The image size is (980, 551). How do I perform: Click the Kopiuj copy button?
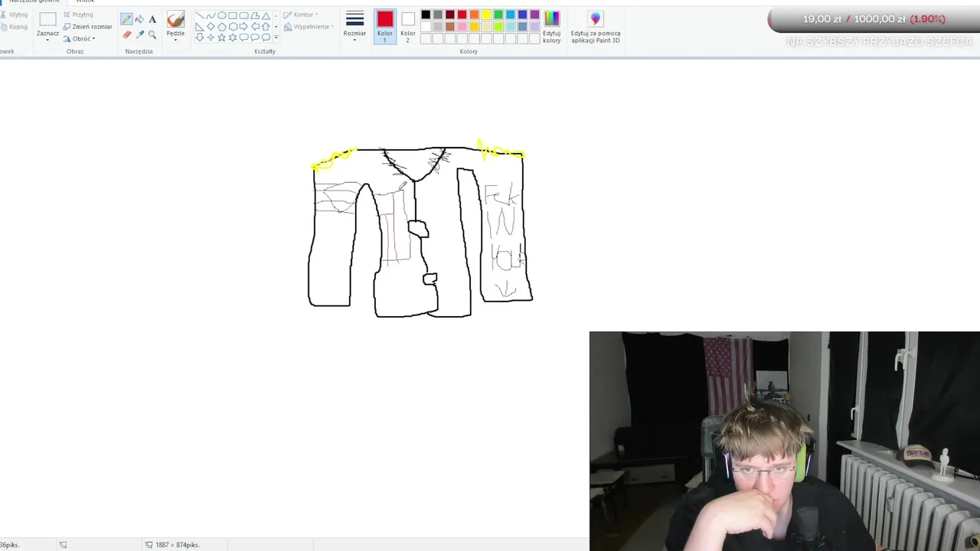tap(14, 27)
